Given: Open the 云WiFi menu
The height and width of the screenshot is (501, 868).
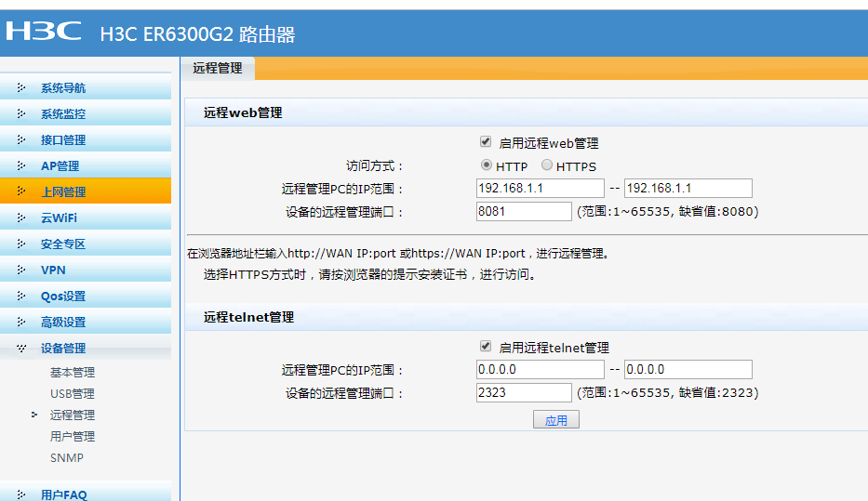Looking at the screenshot, I should (x=59, y=218).
